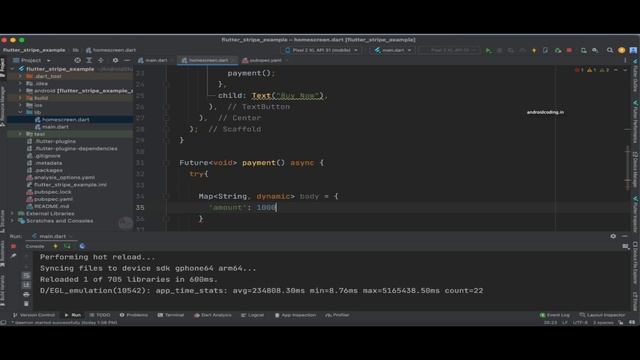The image size is (640, 360).
Task: Click the red Stop icon in toolbar
Action: pyautogui.click(x=569, y=50)
